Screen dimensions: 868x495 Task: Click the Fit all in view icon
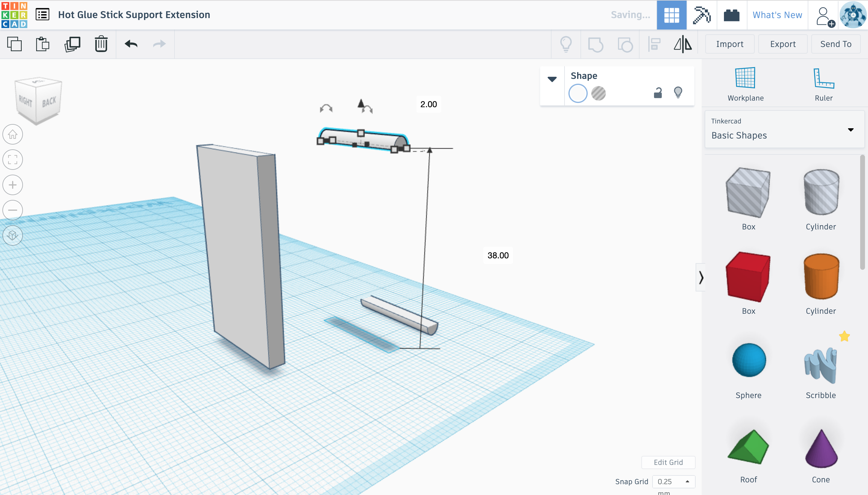[13, 160]
